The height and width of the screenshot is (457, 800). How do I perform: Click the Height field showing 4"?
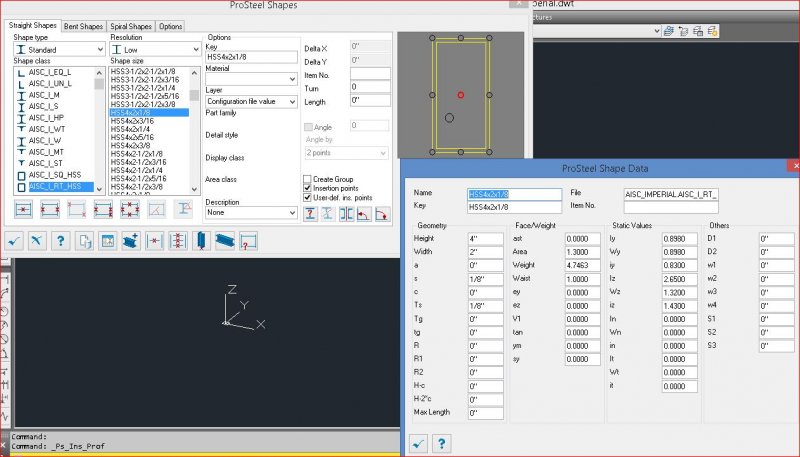click(485, 239)
